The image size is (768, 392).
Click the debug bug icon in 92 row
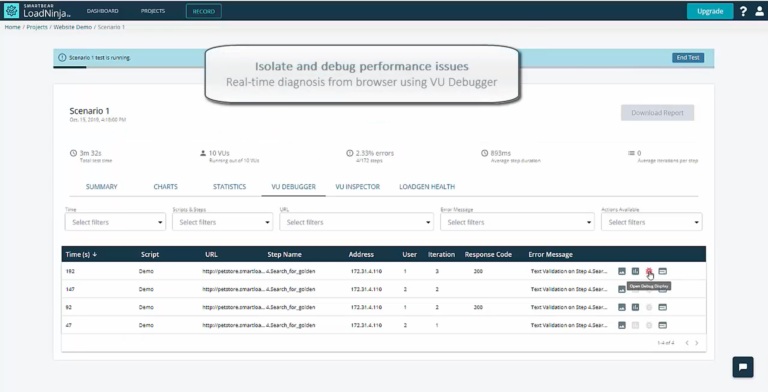[648, 307]
